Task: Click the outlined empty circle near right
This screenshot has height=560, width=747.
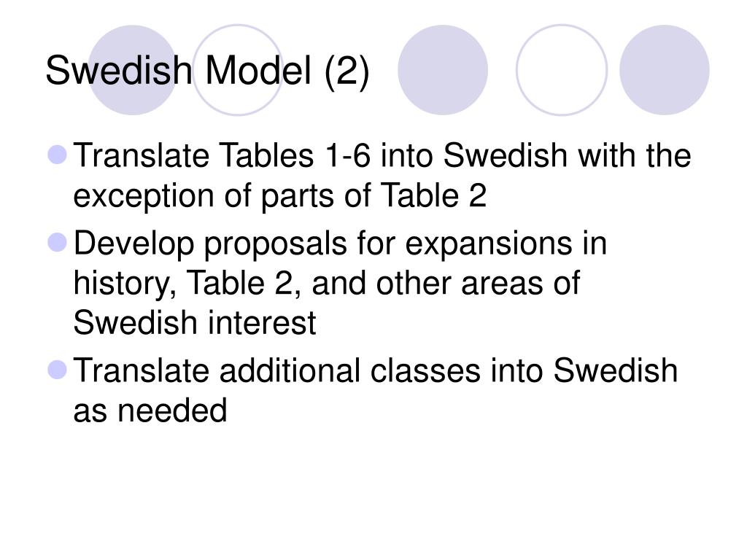Action: click(562, 70)
